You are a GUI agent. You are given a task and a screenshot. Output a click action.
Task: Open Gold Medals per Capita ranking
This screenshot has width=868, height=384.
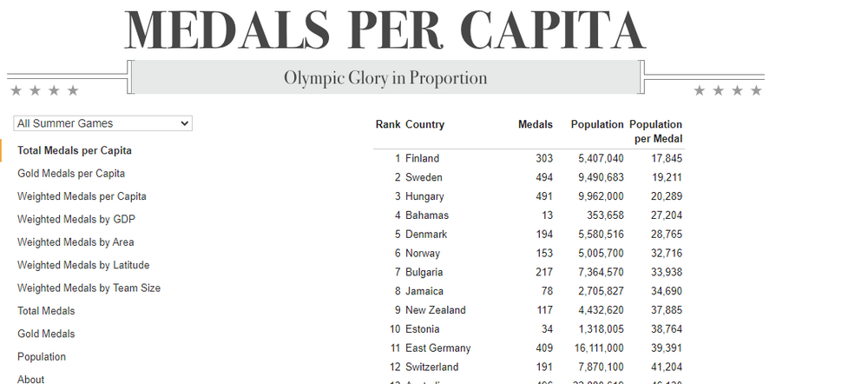[x=71, y=174]
